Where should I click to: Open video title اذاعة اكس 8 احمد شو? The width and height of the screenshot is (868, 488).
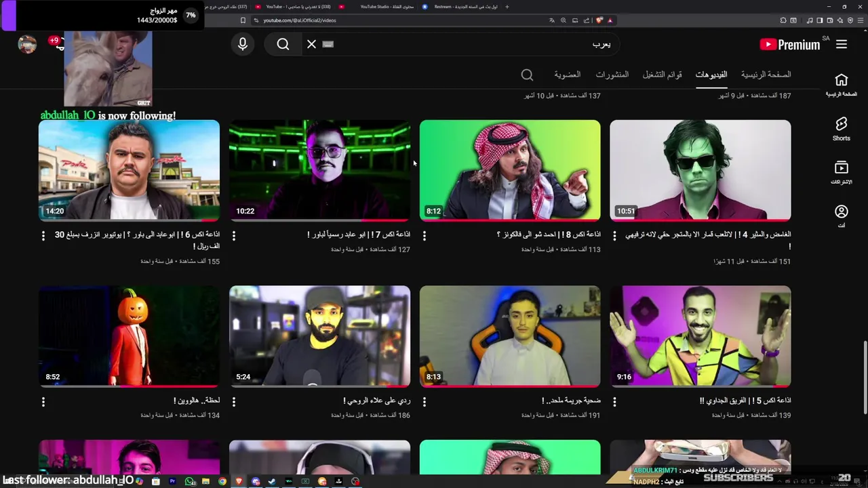click(x=549, y=235)
